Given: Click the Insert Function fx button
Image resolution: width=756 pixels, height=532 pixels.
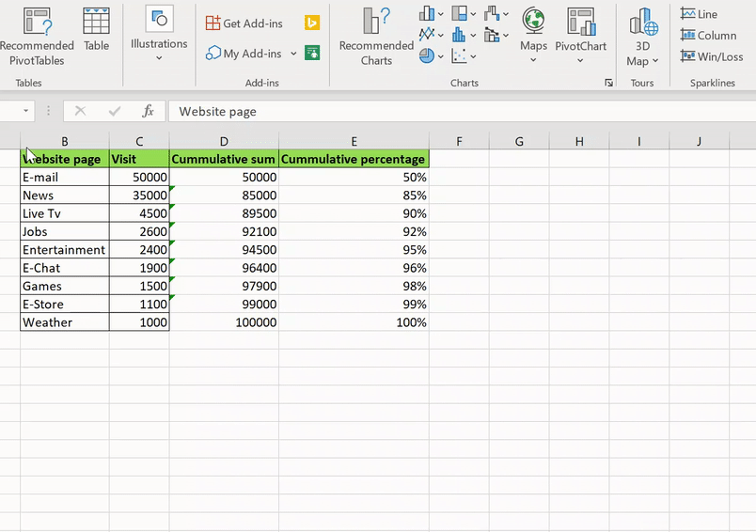Looking at the screenshot, I should point(148,111).
